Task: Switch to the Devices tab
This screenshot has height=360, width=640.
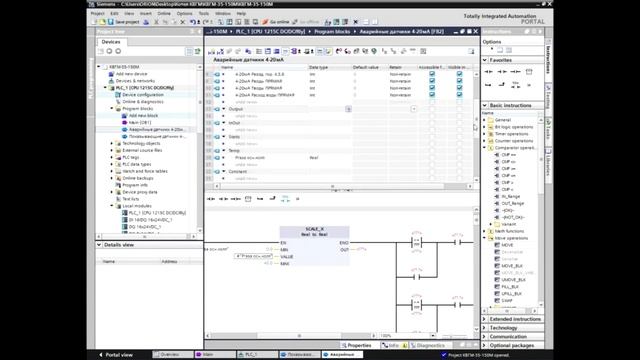Action: pos(111,42)
